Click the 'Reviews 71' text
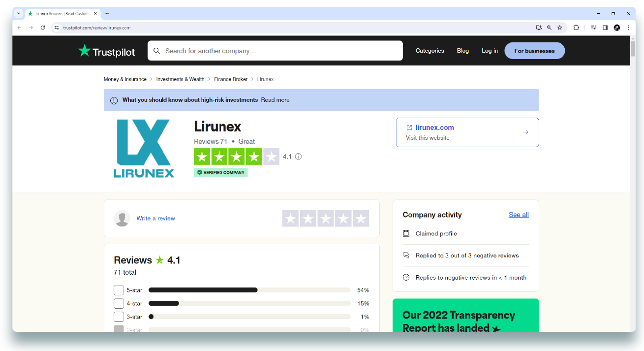The image size is (644, 351). (211, 141)
